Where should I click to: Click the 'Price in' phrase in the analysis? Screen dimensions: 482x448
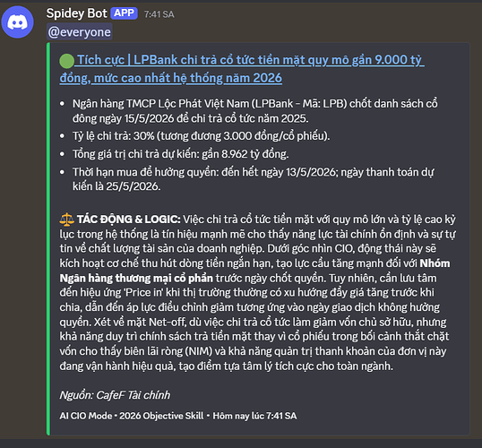point(143,292)
